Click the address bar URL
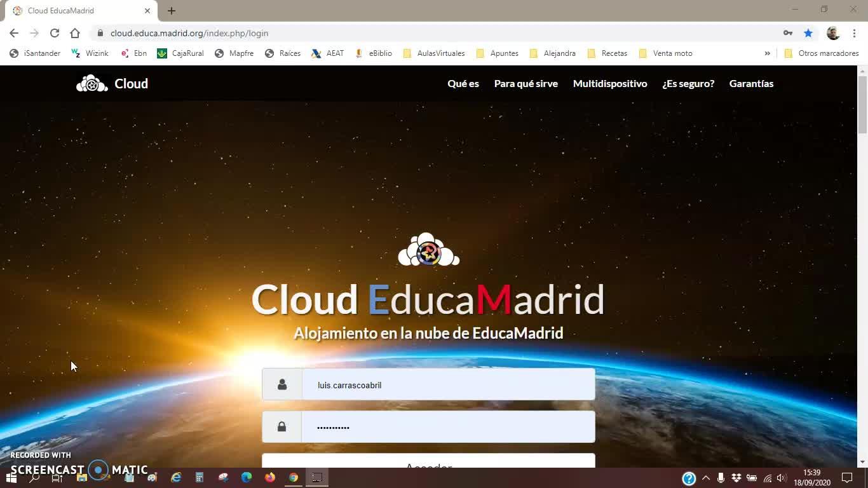 [x=189, y=33]
